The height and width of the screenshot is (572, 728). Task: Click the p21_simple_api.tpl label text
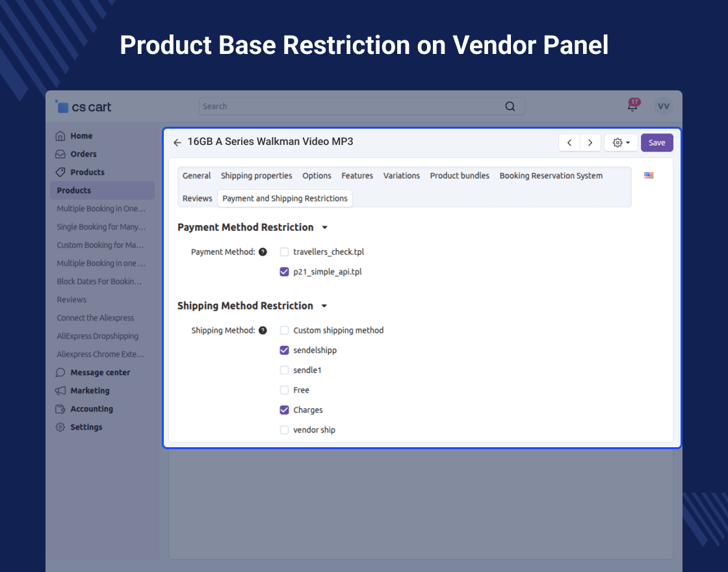tap(328, 272)
